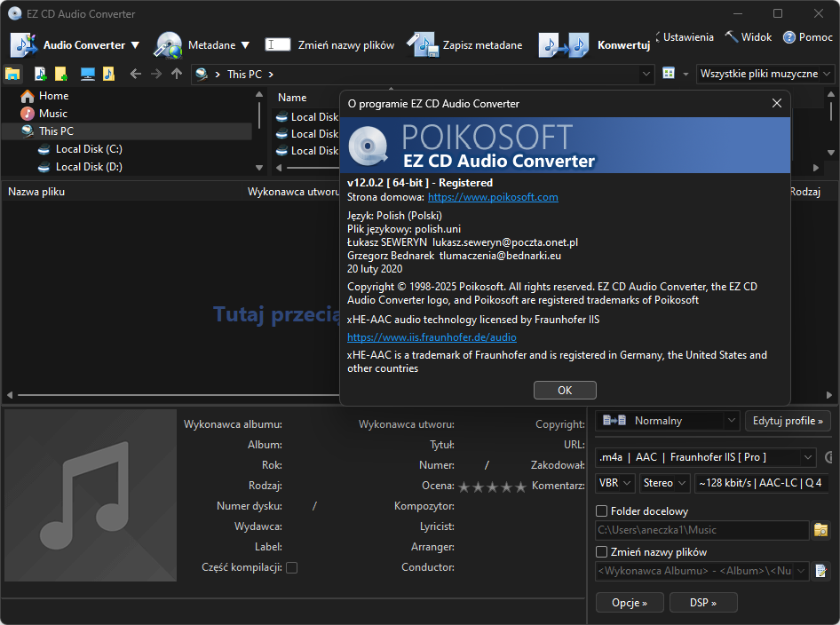This screenshot has height=625, width=840.
Task: Click OK in the about dialog
Action: [x=565, y=390]
